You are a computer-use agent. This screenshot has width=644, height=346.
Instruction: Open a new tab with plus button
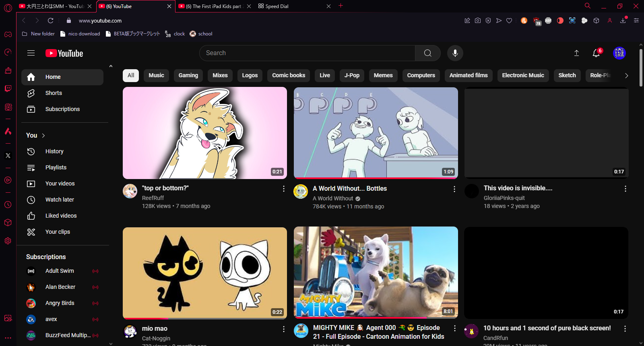[341, 6]
